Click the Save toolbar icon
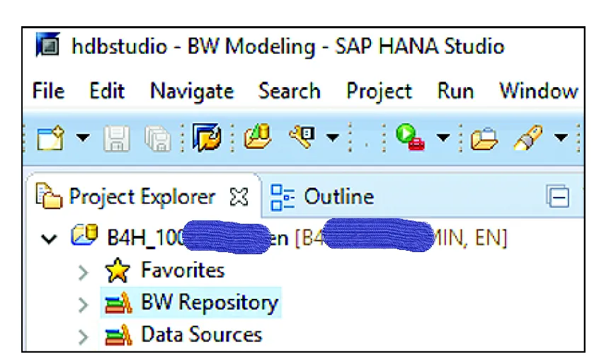594x364 pixels. [x=116, y=139]
